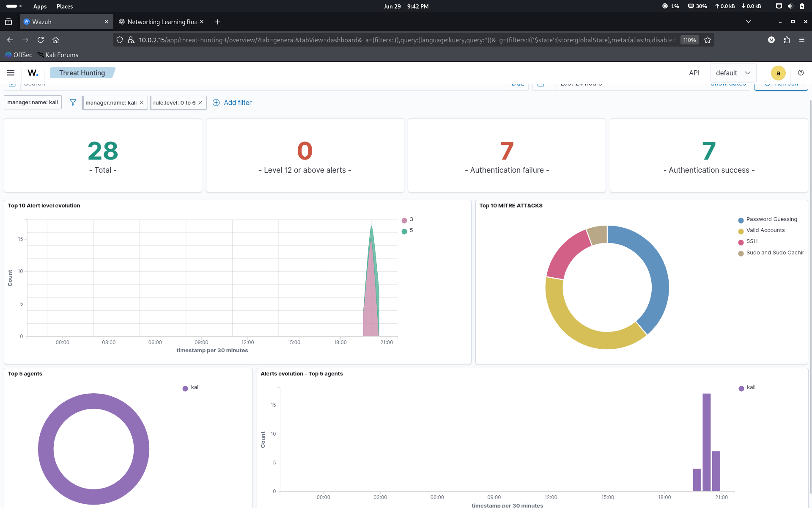Toggle Password Guessing in MITRE legend
This screenshot has width=812, height=508.
click(x=768, y=219)
